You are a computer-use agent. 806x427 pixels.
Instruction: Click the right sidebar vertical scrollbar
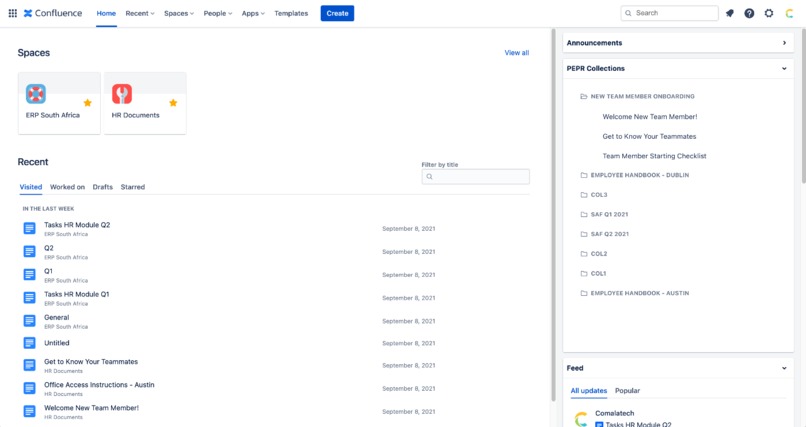[803, 106]
